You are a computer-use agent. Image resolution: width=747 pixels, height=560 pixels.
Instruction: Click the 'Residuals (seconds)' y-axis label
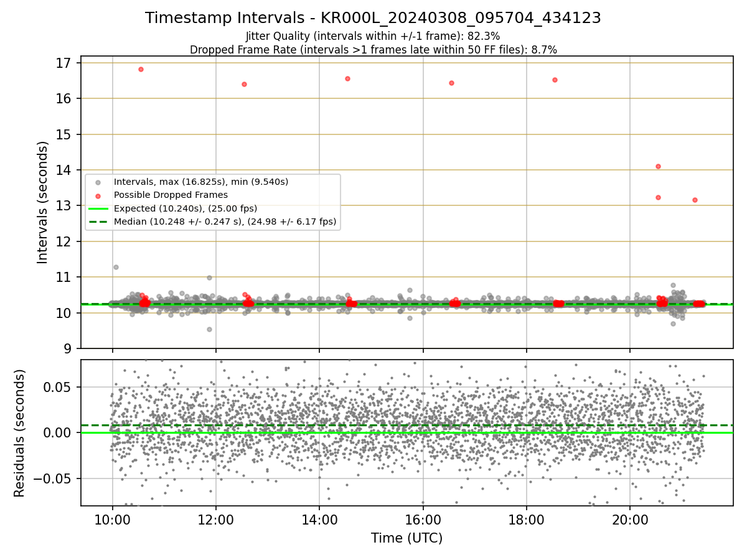point(20,433)
